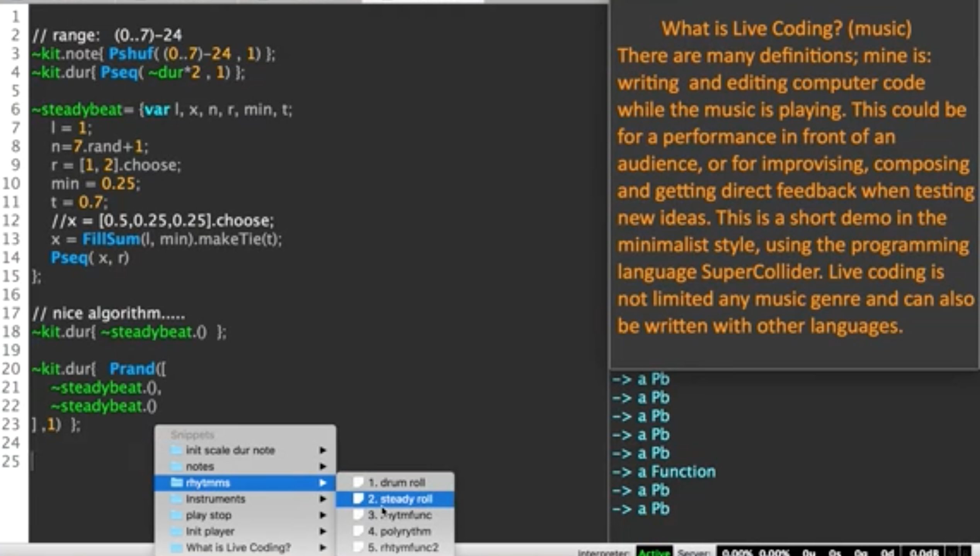Click the notes folder icon
980x556 pixels.
pyautogui.click(x=176, y=466)
